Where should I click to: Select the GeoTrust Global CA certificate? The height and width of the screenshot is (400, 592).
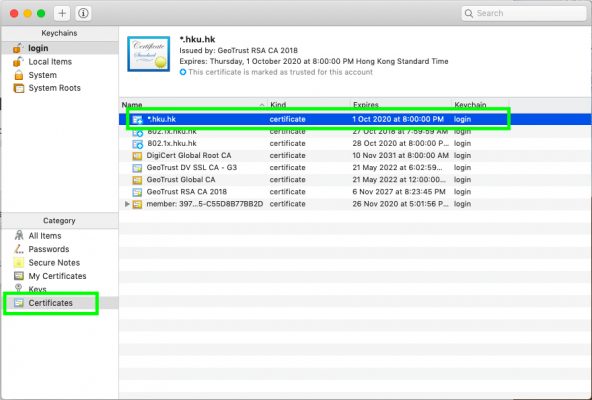click(x=355, y=179)
